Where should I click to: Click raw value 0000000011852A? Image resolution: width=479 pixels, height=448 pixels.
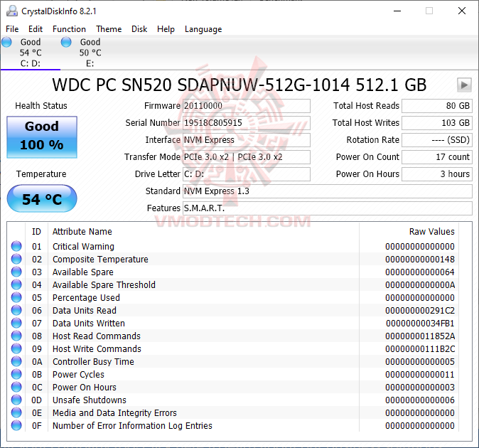click(x=420, y=336)
